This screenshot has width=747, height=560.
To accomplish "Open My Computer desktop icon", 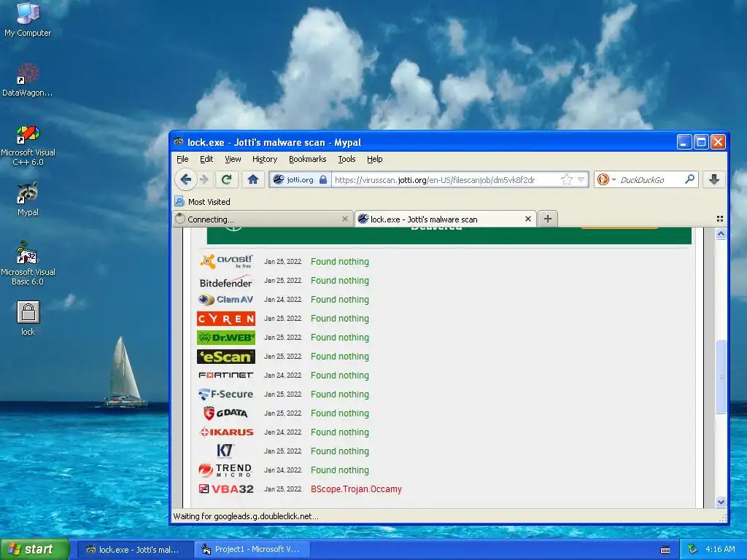I will 28,19.
